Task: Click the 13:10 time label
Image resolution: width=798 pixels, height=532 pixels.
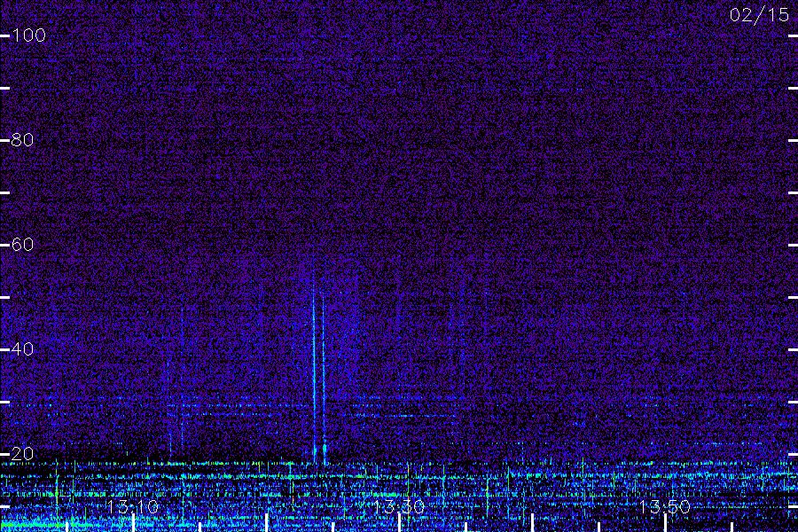Action: coord(133,506)
